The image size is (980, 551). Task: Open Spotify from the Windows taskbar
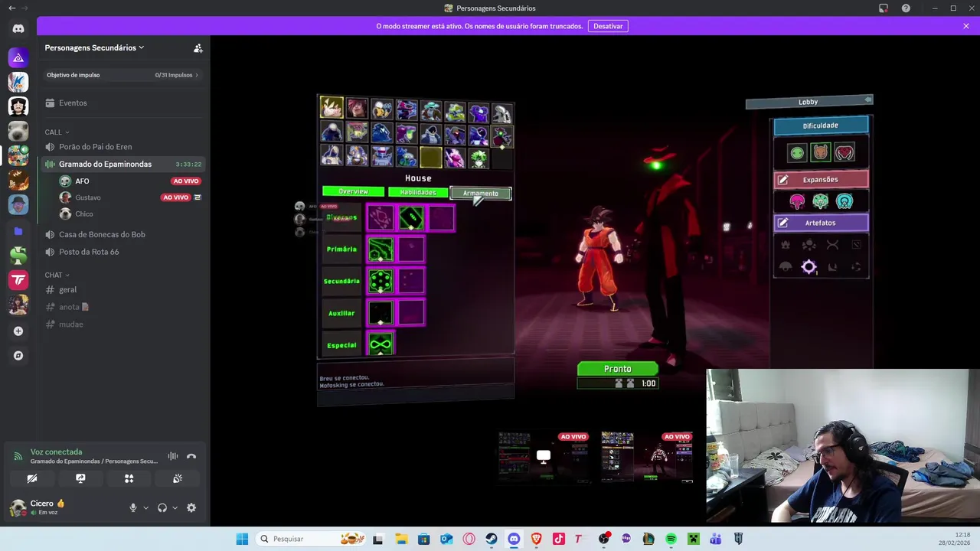(x=671, y=539)
